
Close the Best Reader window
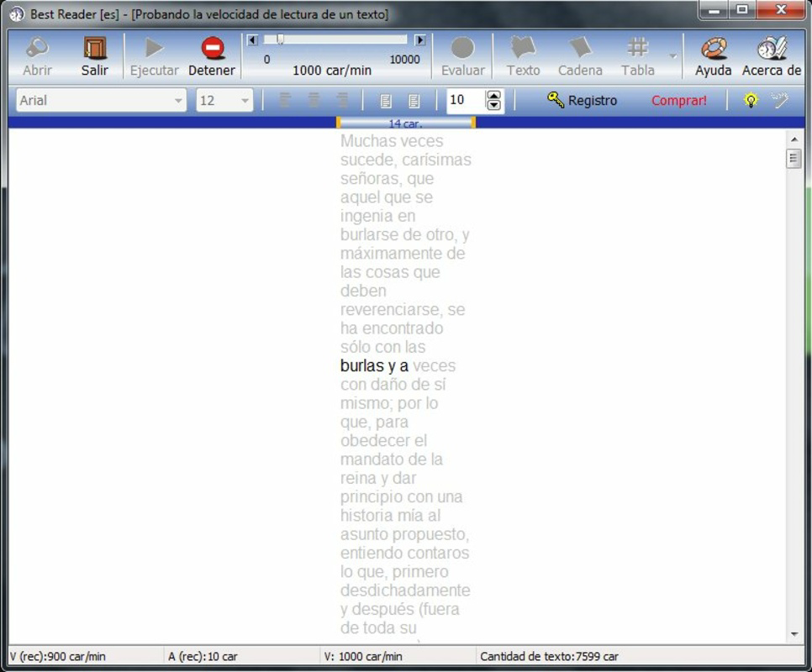(781, 9)
